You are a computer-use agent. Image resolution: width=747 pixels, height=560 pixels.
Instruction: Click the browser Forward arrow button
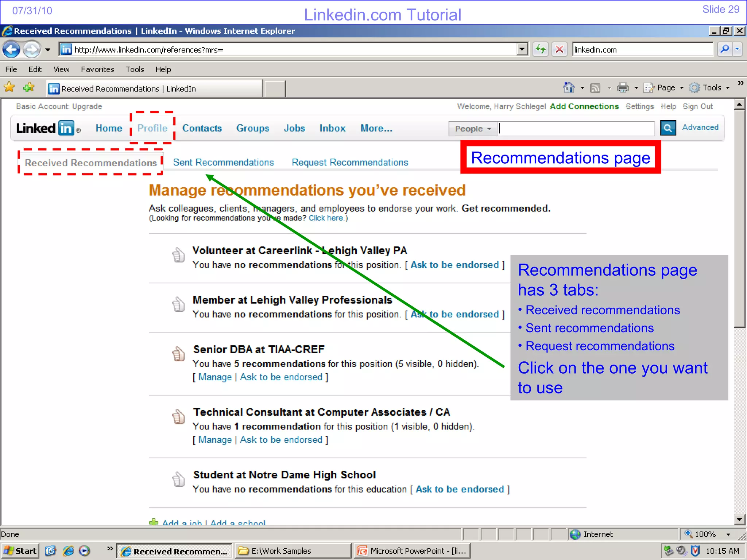(x=32, y=50)
